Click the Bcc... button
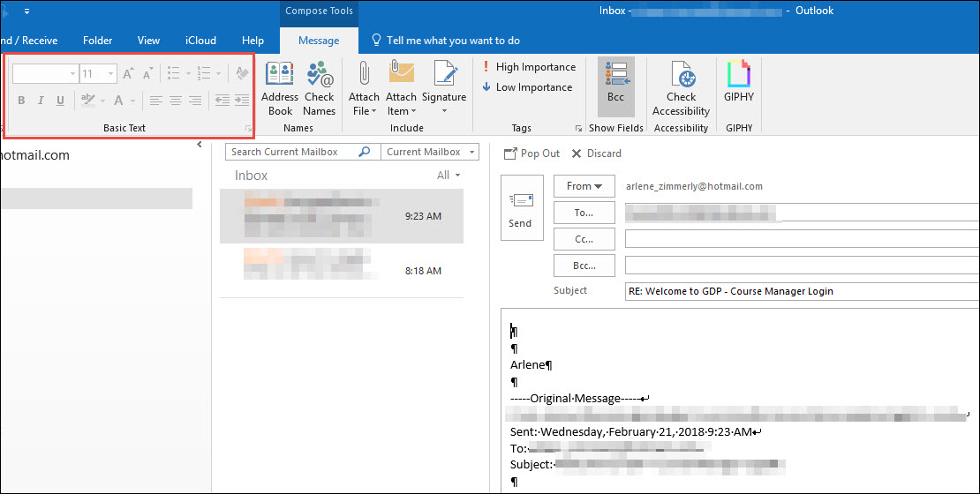 point(584,266)
